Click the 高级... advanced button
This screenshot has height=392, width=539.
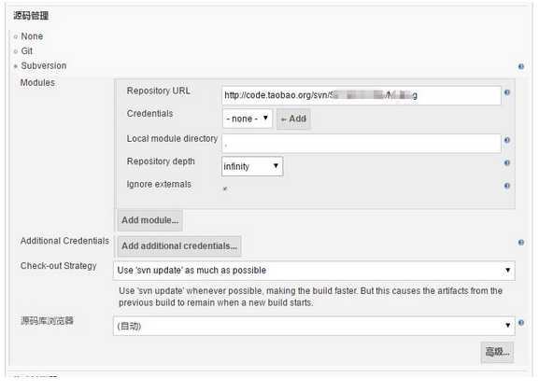[497, 352]
